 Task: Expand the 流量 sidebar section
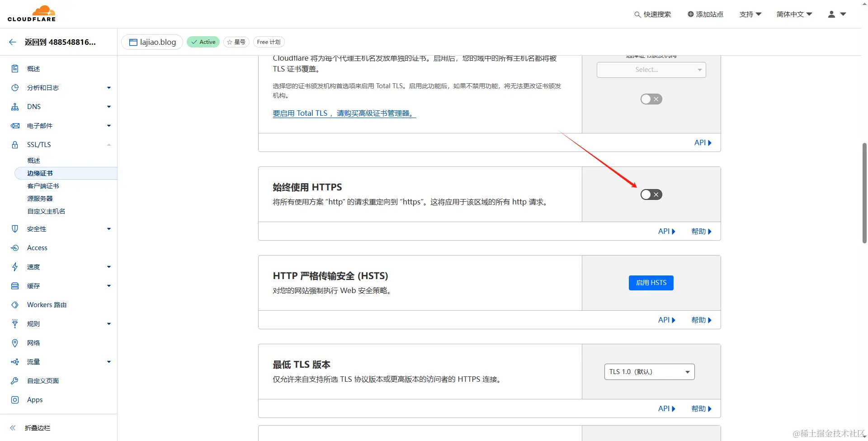(x=109, y=362)
